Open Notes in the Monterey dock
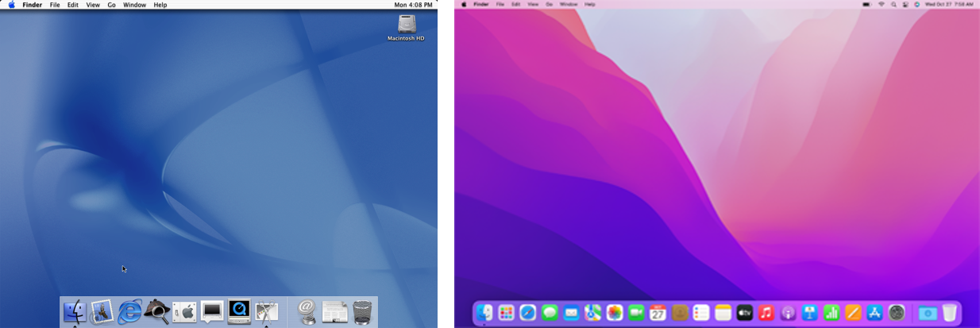 click(723, 313)
